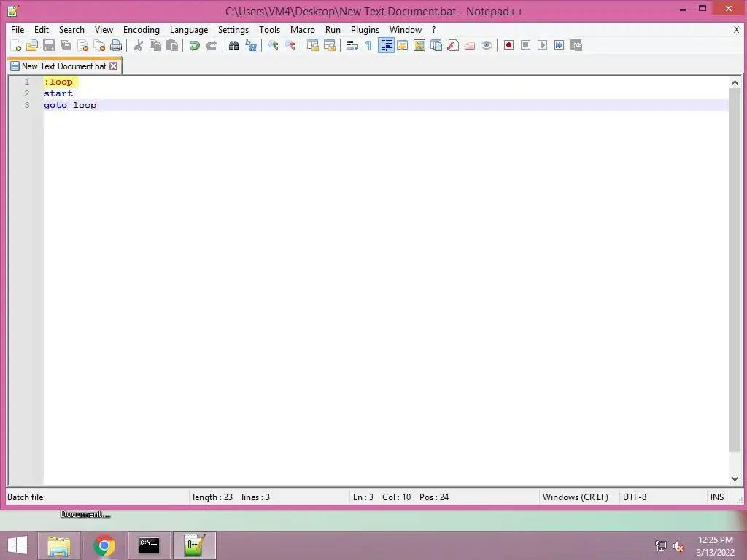Open Google Chrome from the taskbar
The height and width of the screenshot is (560, 747).
pyautogui.click(x=104, y=545)
